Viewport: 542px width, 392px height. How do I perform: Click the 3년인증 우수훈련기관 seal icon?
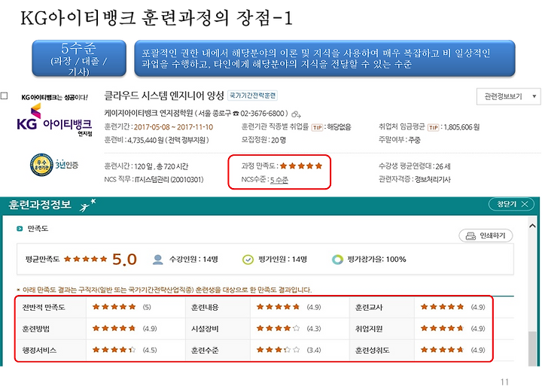41,165
